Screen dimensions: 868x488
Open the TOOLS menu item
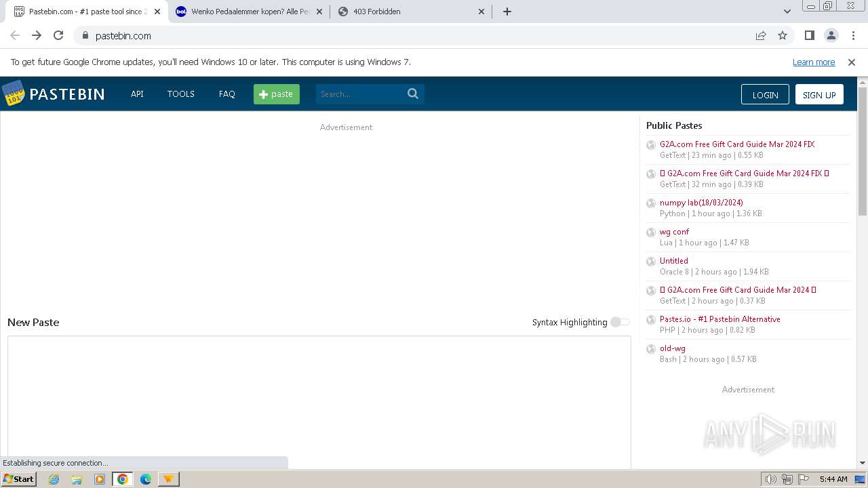pos(181,94)
